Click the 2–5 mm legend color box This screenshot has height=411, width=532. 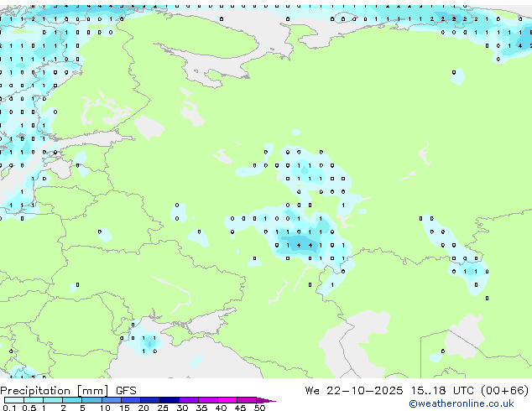coord(72,400)
